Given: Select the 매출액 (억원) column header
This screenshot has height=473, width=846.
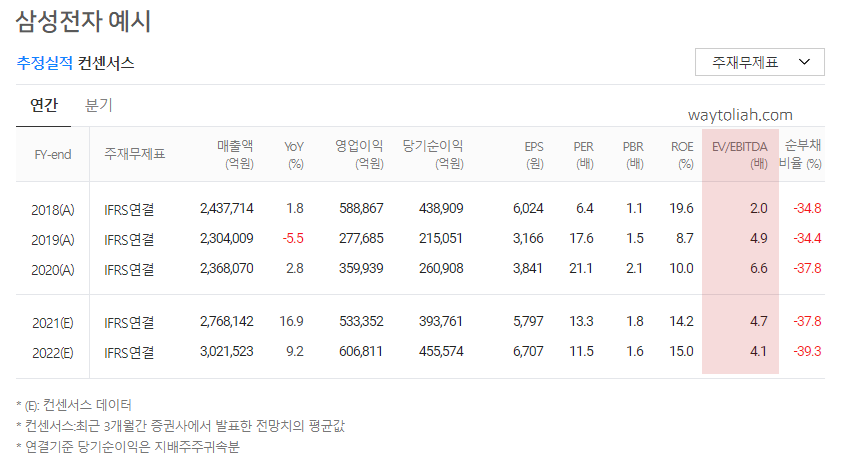Looking at the screenshot, I should (x=235, y=154).
